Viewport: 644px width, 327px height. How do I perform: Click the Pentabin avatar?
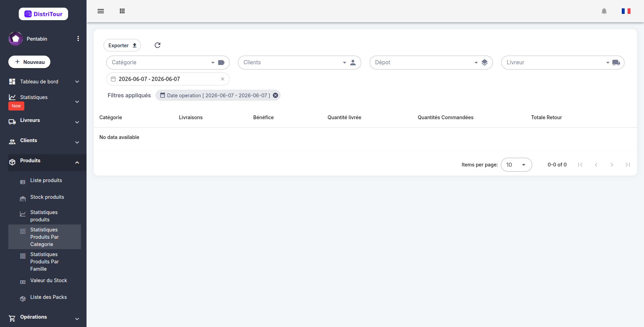pyautogui.click(x=16, y=39)
